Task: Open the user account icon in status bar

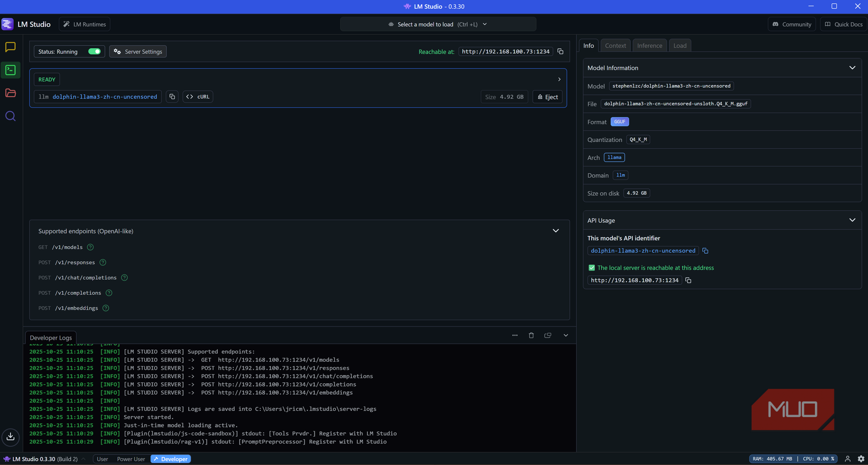Action: pyautogui.click(x=847, y=459)
